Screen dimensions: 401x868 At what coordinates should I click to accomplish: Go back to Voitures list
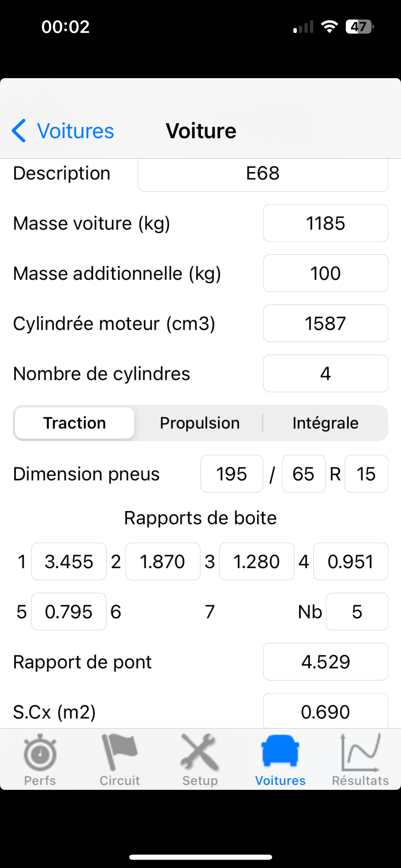click(x=75, y=131)
